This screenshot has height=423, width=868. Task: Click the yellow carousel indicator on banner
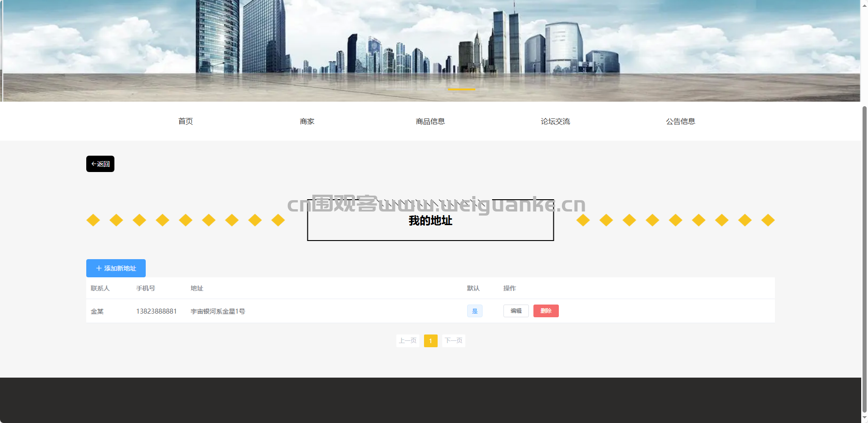461,90
